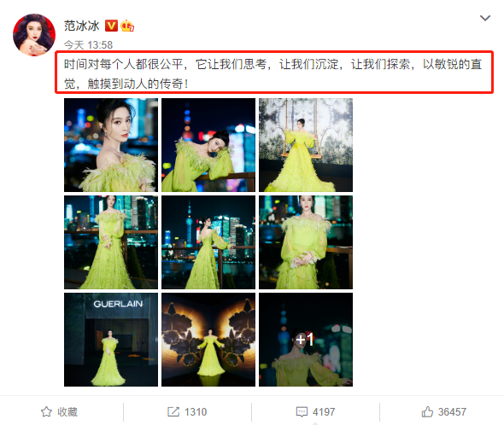
Task: Click the crown membership badge icon
Action: [127, 26]
